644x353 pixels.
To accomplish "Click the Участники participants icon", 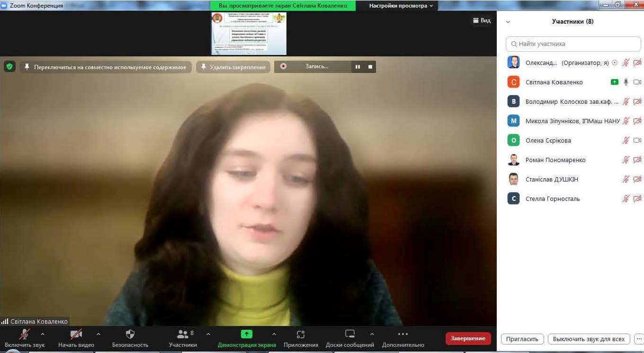I will click(x=183, y=335).
